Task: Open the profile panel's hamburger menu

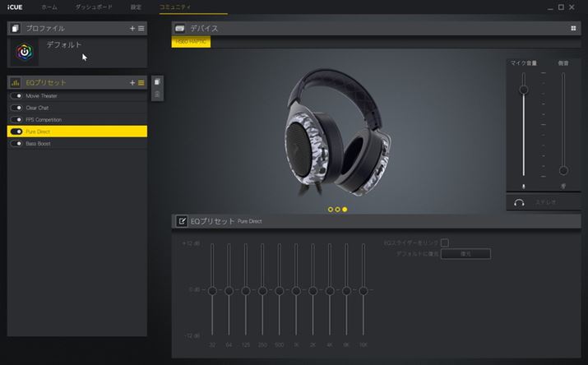Action: tap(141, 28)
